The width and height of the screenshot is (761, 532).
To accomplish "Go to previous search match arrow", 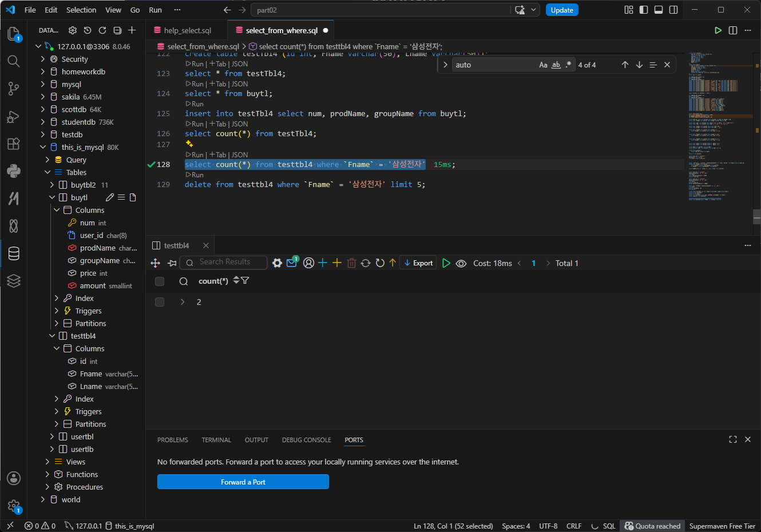I will pyautogui.click(x=625, y=65).
